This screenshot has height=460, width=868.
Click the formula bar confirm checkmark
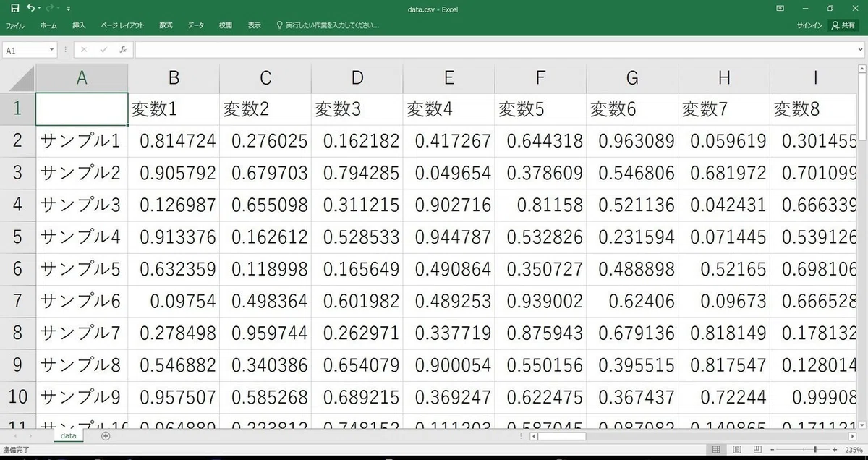pos(103,50)
